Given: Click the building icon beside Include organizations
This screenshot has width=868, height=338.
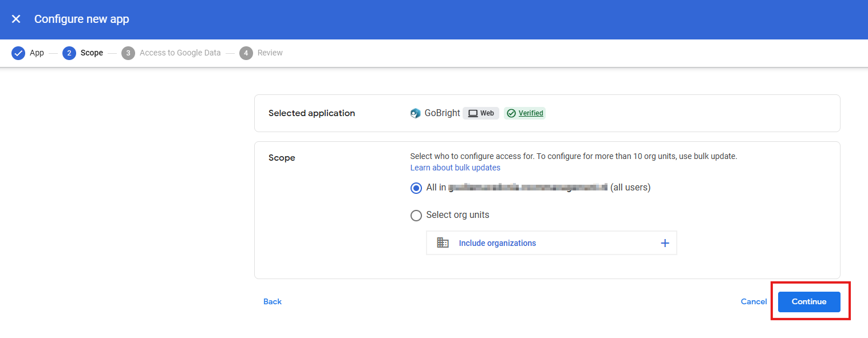Looking at the screenshot, I should [443, 243].
